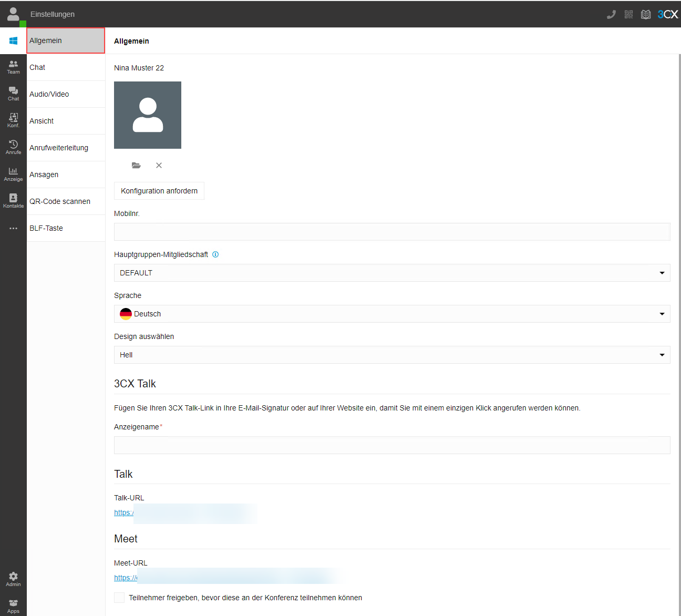Image resolution: width=681 pixels, height=616 pixels.
Task: Open the Ansagen settings
Action: point(66,174)
